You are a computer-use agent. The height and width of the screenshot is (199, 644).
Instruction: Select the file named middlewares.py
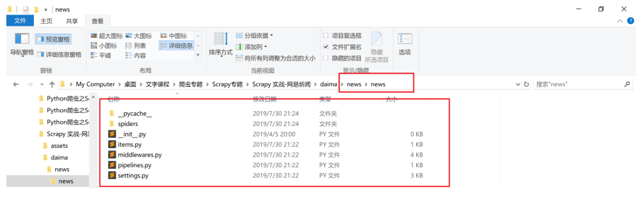point(140,155)
